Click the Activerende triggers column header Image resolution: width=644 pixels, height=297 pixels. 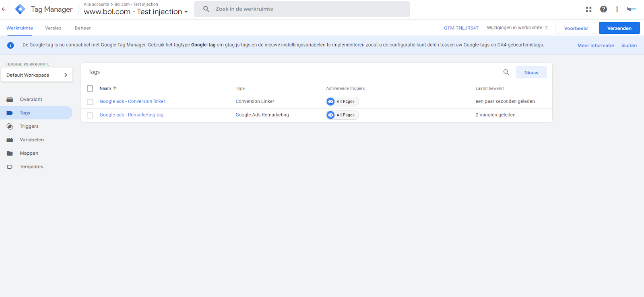click(x=345, y=88)
